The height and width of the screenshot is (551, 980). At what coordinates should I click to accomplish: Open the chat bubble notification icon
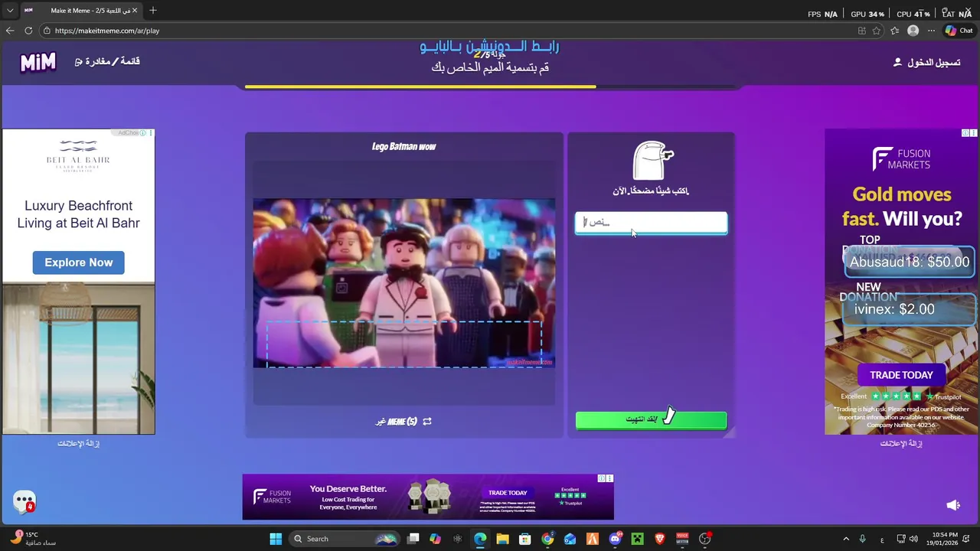coord(24,502)
